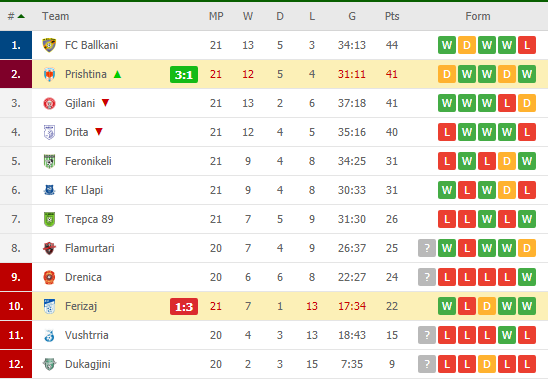Sort table by the # rank column arrow
Viewport: 548px width, 379px height.
point(21,16)
